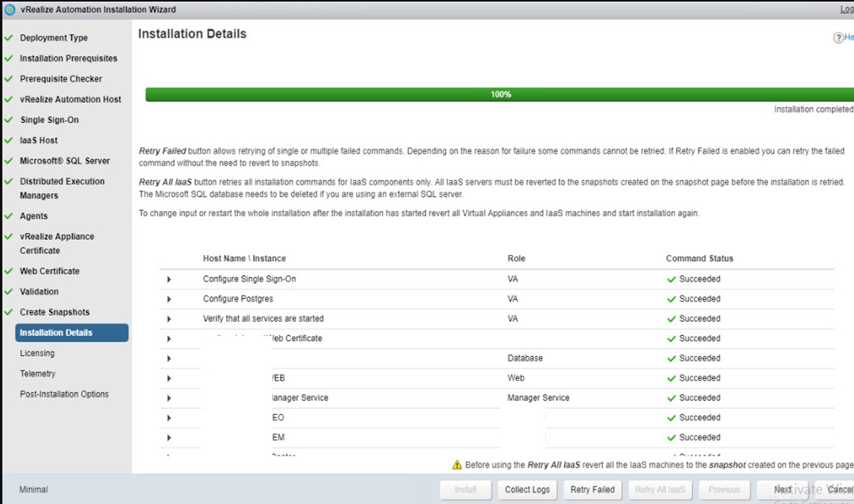Image resolution: width=854 pixels, height=504 pixels.
Task: Expand the Configure Single Sign-On row
Action: pyautogui.click(x=169, y=279)
